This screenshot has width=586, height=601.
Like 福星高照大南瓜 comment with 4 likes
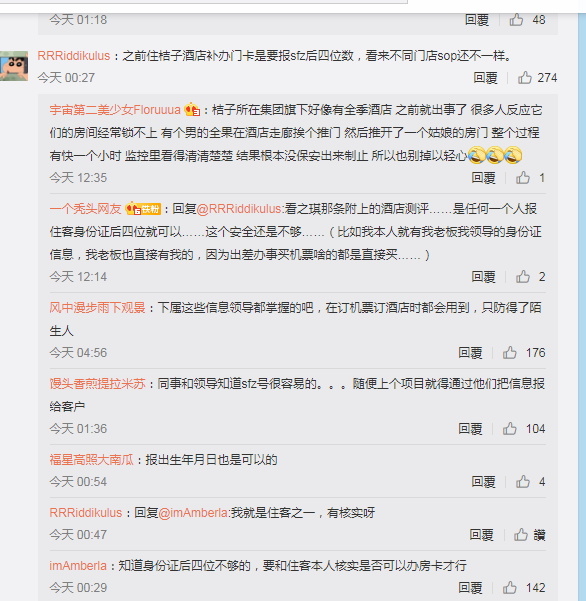(x=522, y=481)
